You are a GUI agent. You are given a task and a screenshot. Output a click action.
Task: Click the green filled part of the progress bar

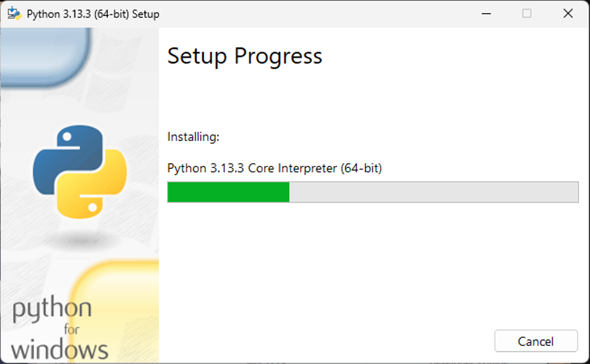pyautogui.click(x=228, y=192)
